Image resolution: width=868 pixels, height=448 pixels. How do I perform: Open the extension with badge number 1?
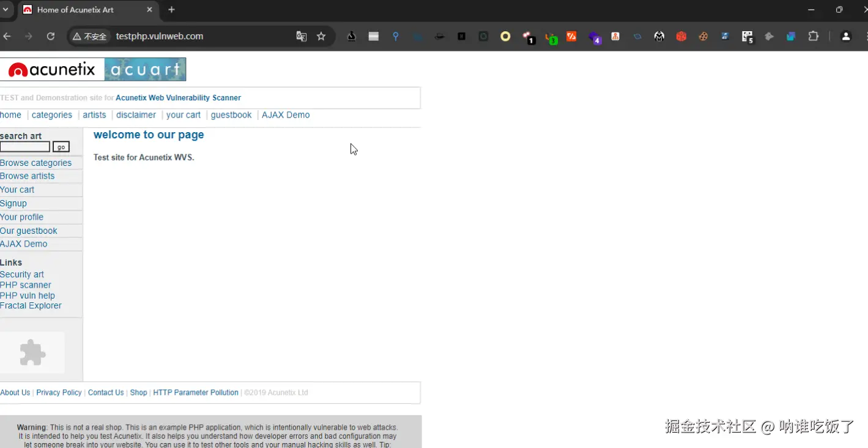[x=529, y=37]
